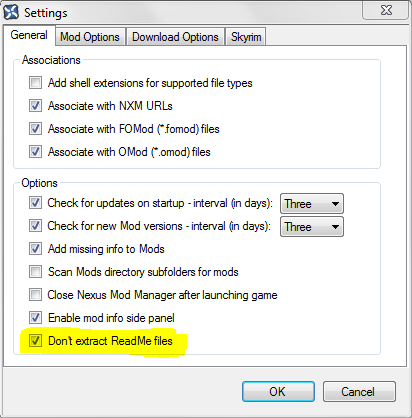Open the updates interval dropdown
This screenshot has height=418, width=412.
click(x=312, y=203)
